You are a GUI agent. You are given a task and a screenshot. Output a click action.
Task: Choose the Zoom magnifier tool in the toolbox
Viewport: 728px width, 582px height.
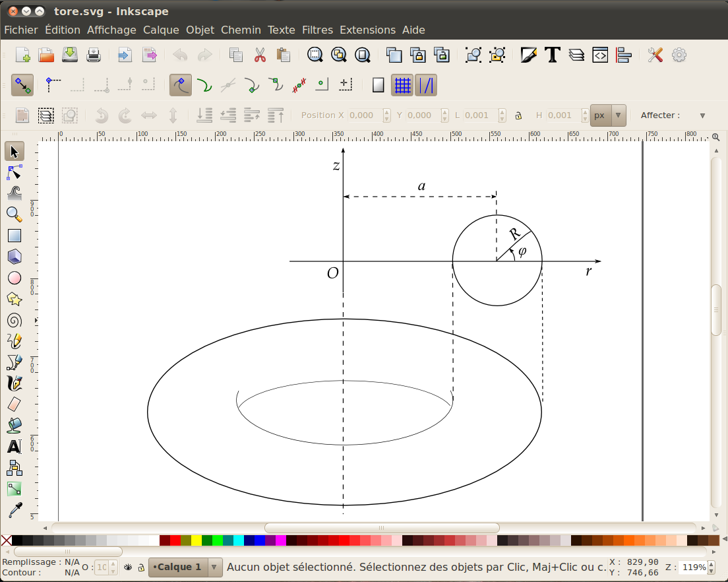click(14, 214)
